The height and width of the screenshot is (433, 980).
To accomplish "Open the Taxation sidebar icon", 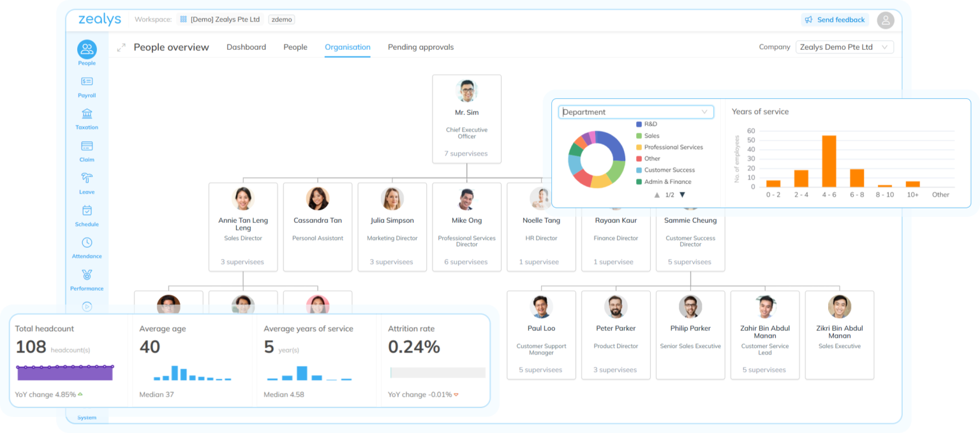I will click(x=87, y=114).
